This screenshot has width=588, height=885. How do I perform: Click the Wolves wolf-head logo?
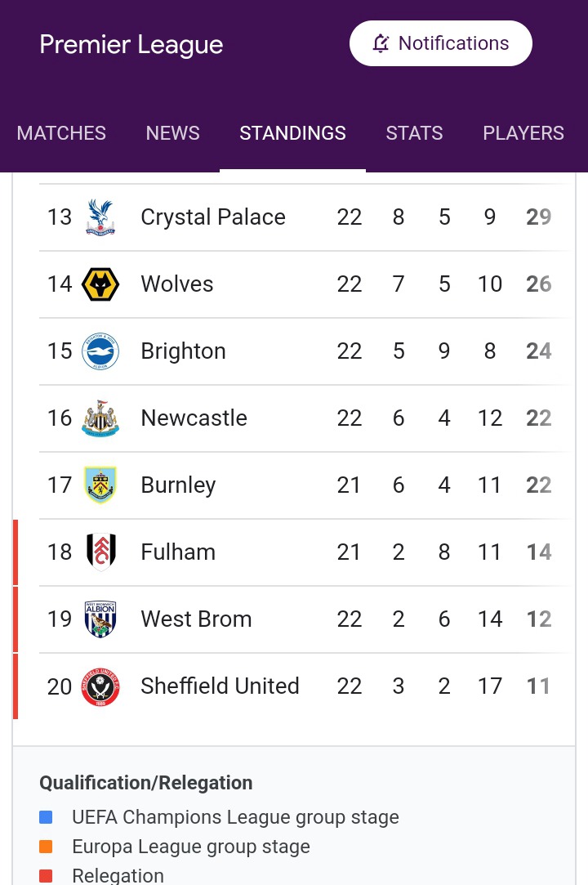pos(100,284)
